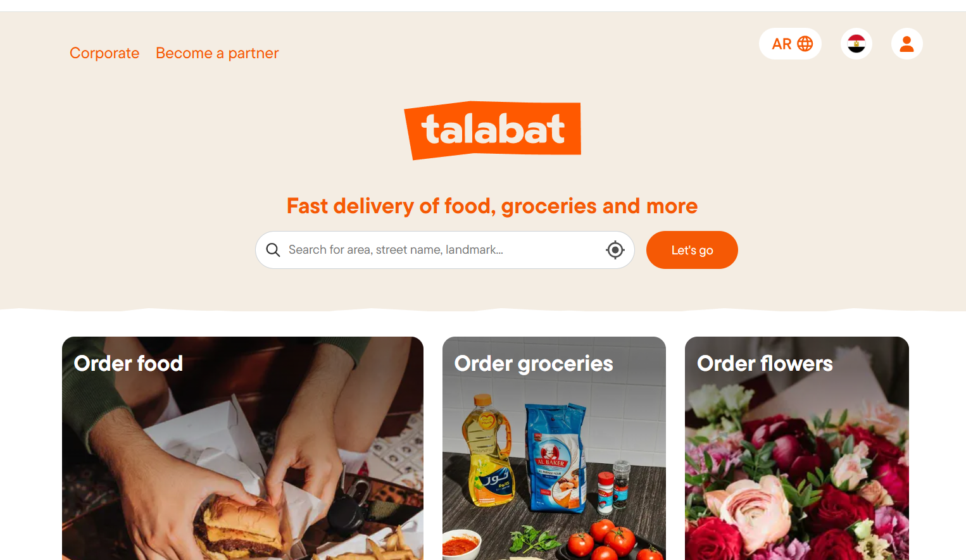Open the Corporate link
Image resolution: width=966 pixels, height=560 pixels.
[x=104, y=53]
